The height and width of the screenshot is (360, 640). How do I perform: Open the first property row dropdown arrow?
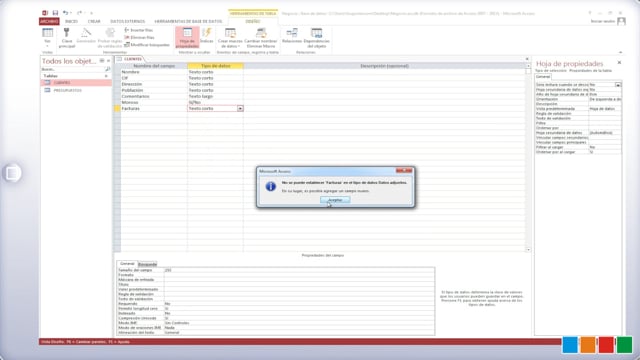click(618, 85)
